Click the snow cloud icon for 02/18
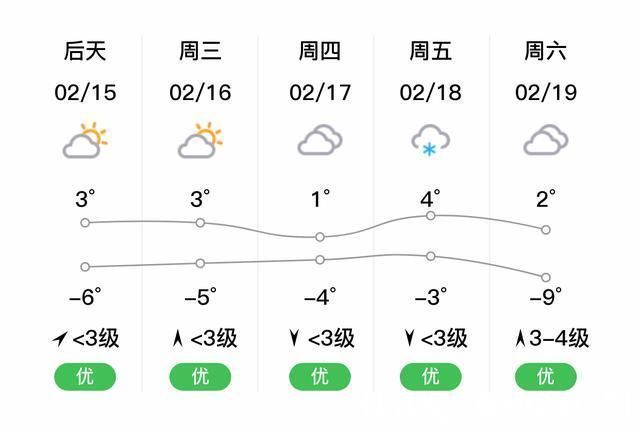The height and width of the screenshot is (427, 640). pos(430,141)
